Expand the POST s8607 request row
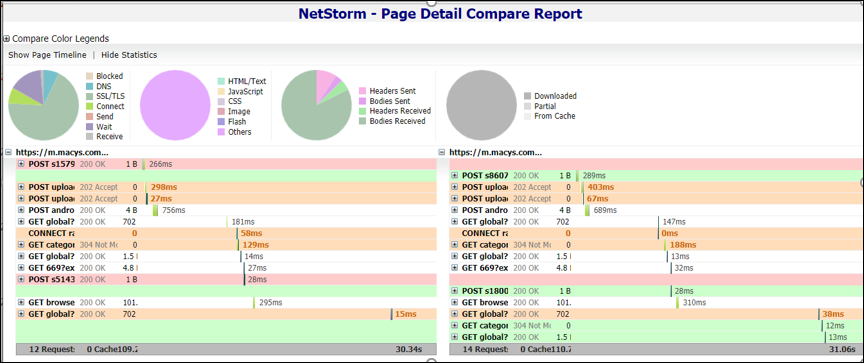Screen dimensions: 864x363 454,176
